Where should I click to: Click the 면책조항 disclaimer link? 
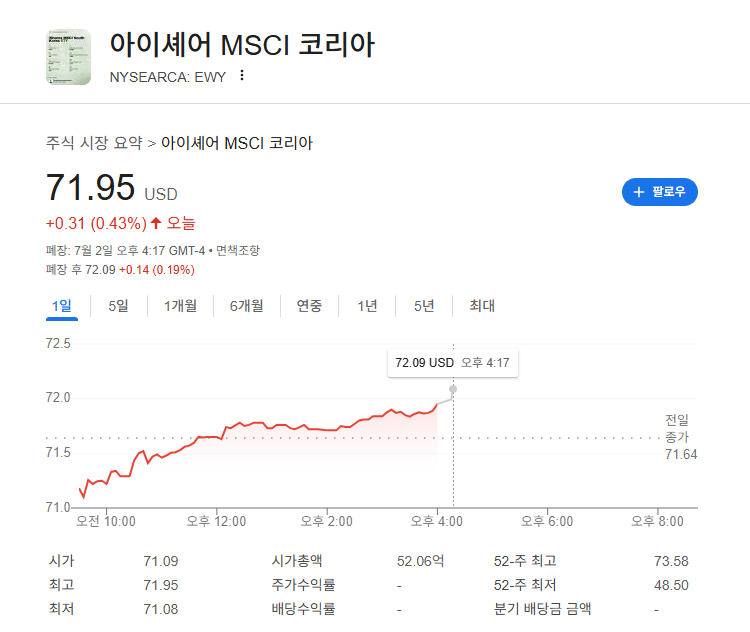[x=238, y=250]
